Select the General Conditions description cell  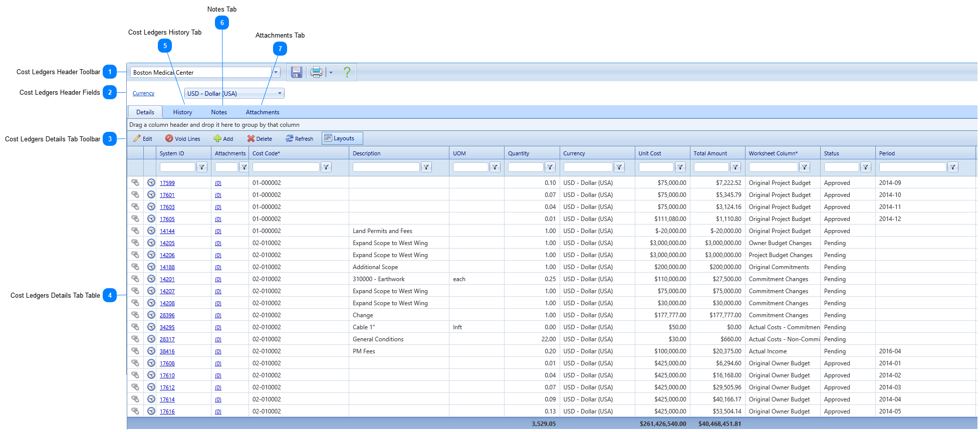[x=399, y=339]
